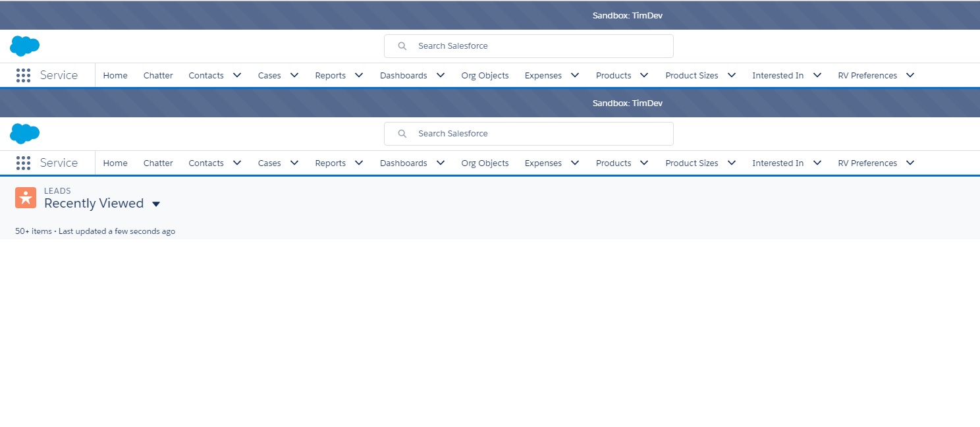The image size is (980, 427).
Task: Click the "Sandbox: TimDev" label in the lower banner
Action: (x=628, y=103)
